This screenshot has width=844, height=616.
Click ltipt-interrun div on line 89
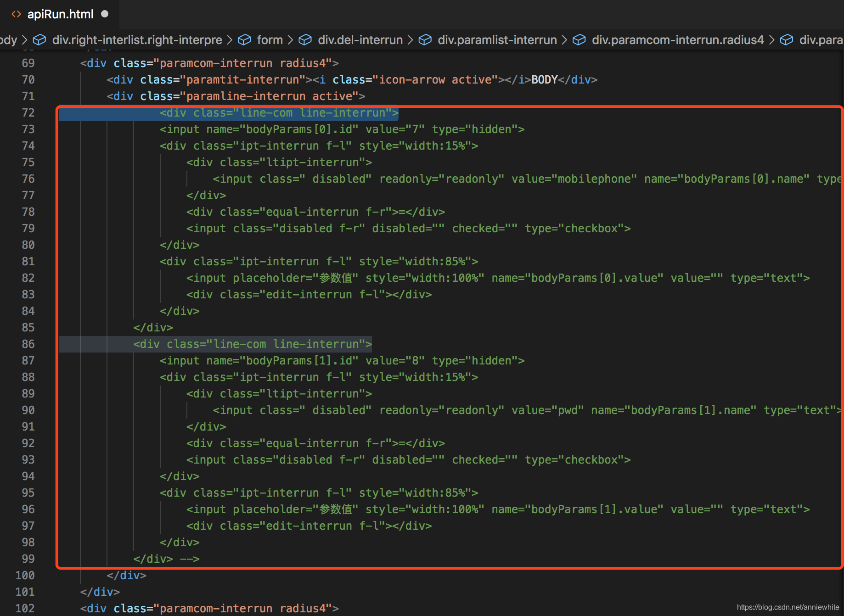click(279, 394)
